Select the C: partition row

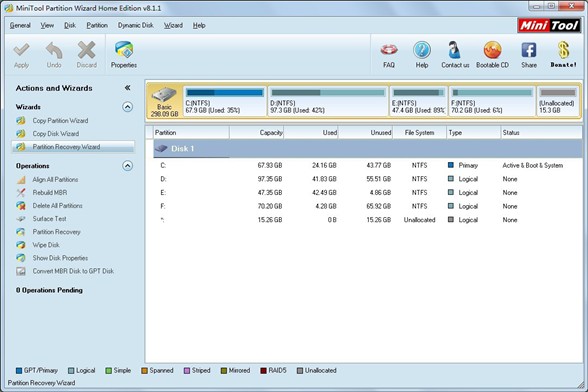(x=368, y=165)
